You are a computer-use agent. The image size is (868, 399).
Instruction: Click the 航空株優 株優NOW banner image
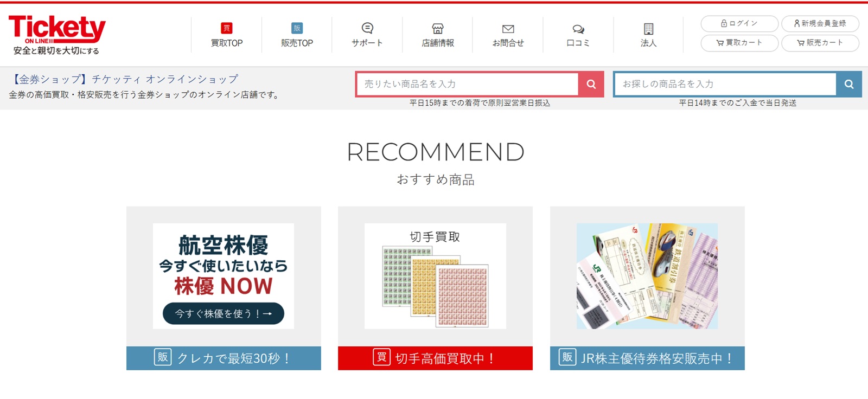pos(224,276)
